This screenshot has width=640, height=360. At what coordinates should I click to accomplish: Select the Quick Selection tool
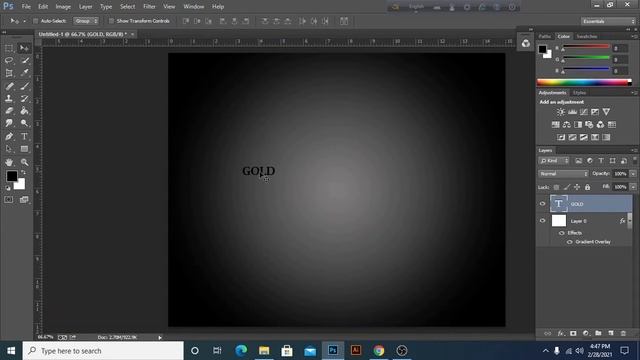(x=24, y=61)
